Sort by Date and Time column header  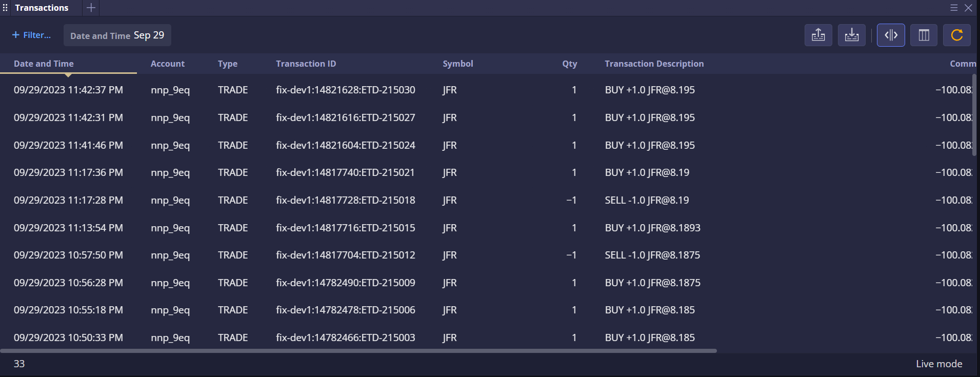pos(44,64)
